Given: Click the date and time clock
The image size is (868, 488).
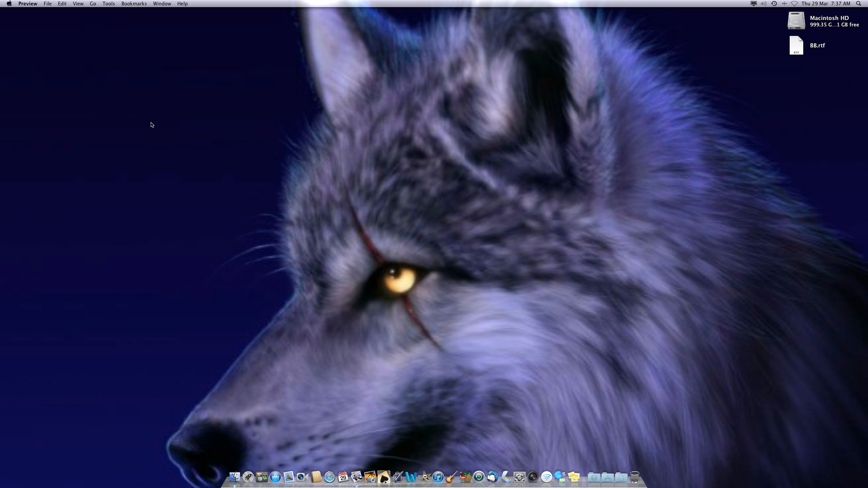Looking at the screenshot, I should 826,4.
